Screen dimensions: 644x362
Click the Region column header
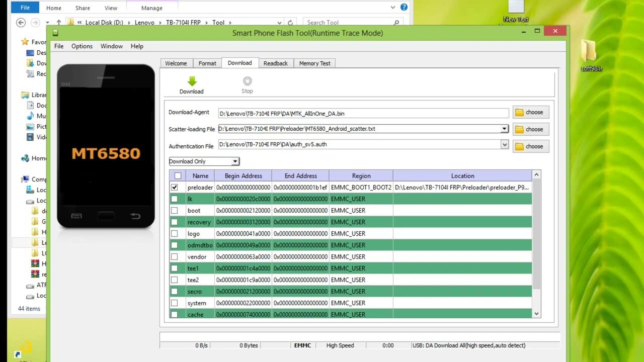pyautogui.click(x=361, y=176)
